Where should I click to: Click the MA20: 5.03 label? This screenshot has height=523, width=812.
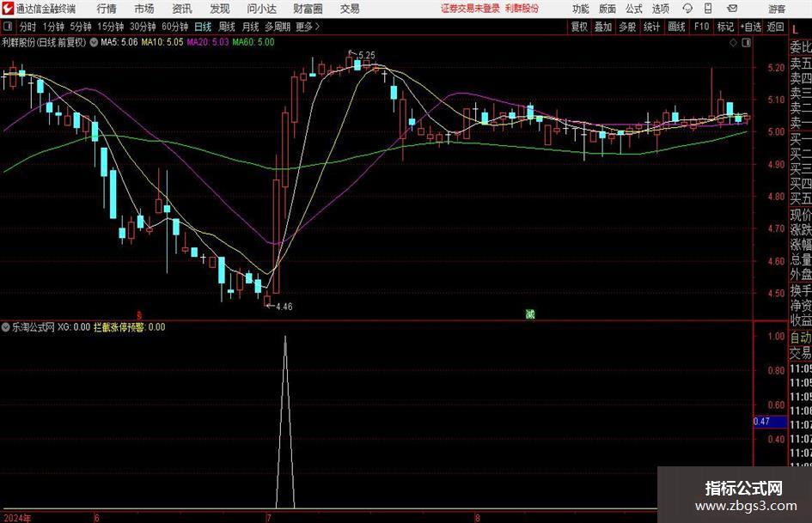pyautogui.click(x=208, y=42)
